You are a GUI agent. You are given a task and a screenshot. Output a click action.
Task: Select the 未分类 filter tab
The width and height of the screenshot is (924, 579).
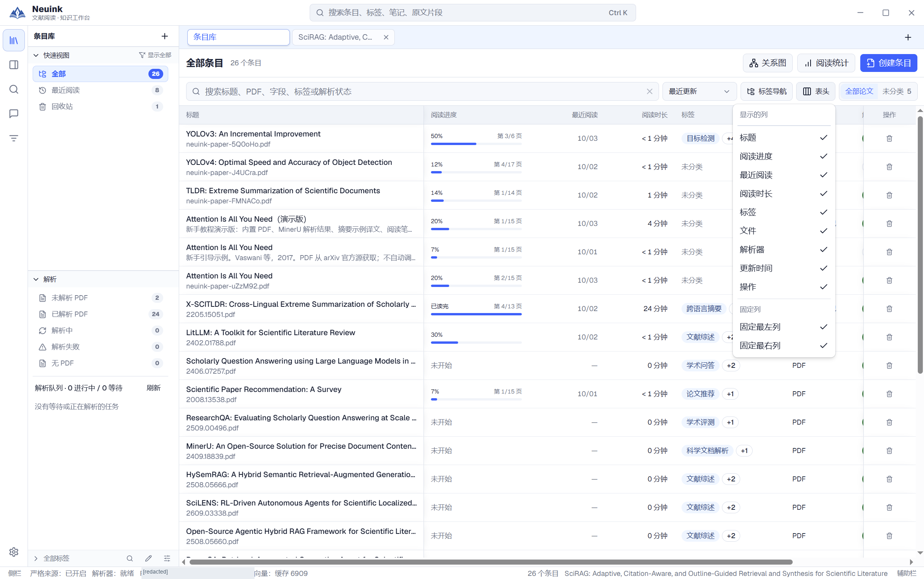pos(896,91)
